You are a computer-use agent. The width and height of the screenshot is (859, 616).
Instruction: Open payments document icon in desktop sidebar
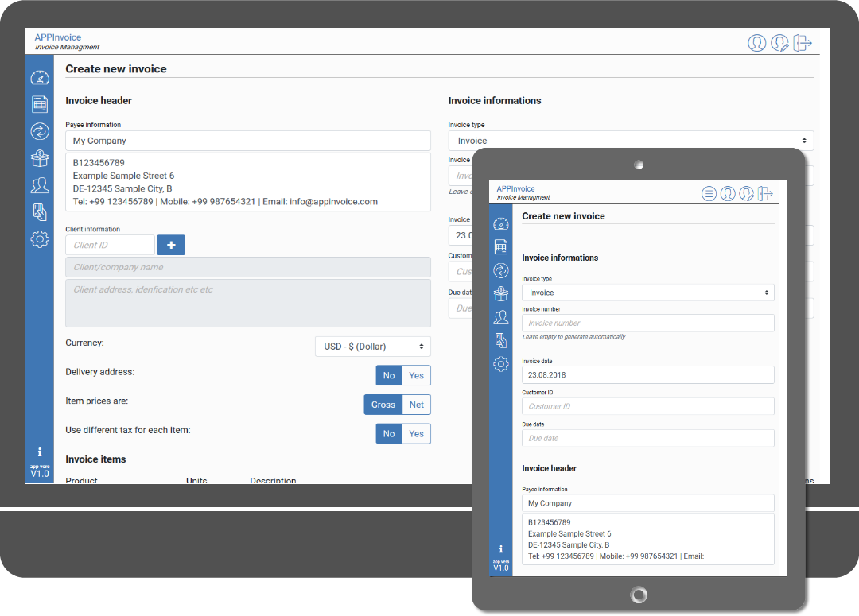pos(40,212)
